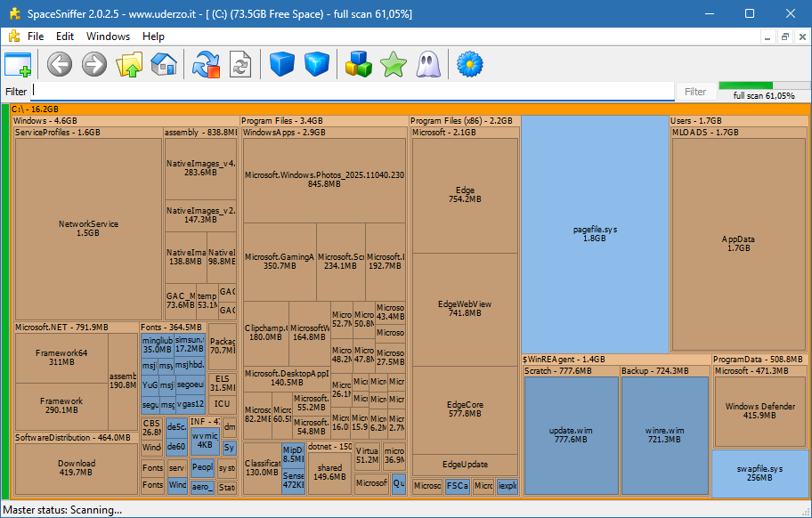This screenshot has height=518, width=812.
Task: Open the Help menu
Action: pyautogui.click(x=153, y=36)
